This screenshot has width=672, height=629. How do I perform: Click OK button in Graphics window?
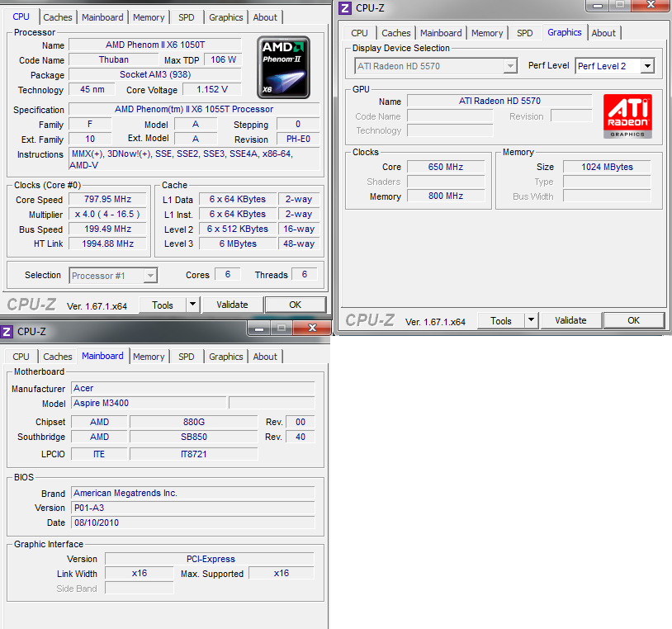click(633, 320)
